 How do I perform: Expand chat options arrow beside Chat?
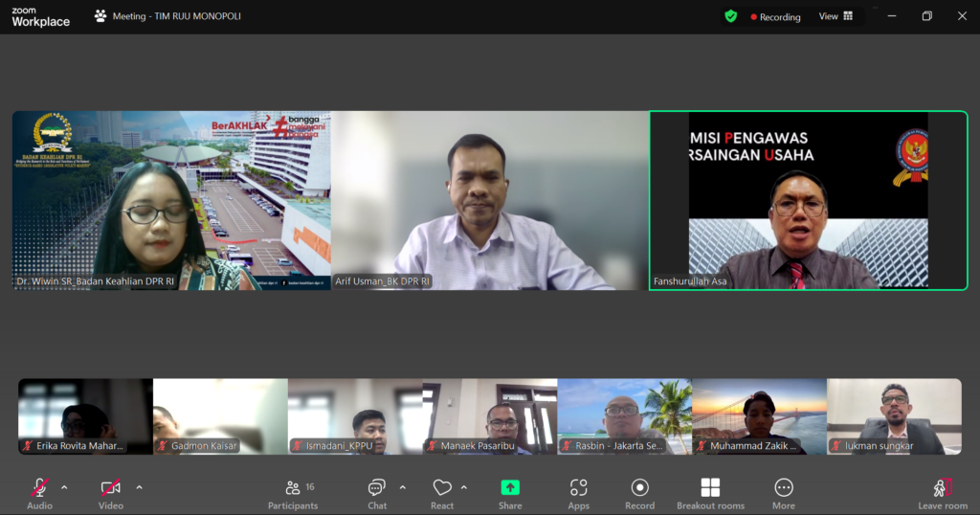tap(402, 487)
